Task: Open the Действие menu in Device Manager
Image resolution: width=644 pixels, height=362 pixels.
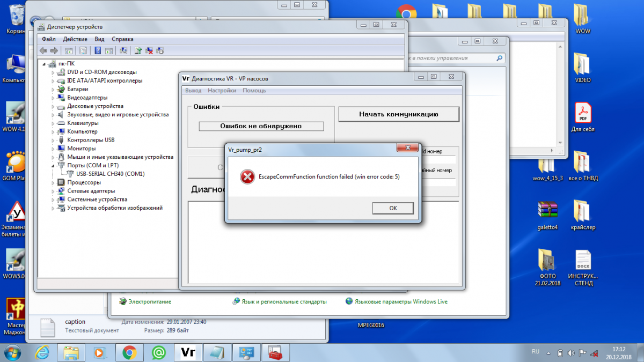Action: point(75,39)
